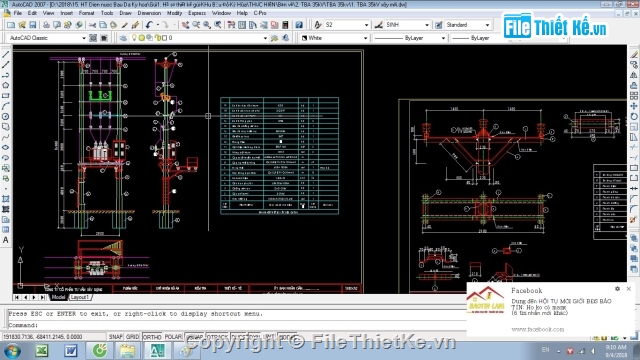Toggle POLAR tracking in status bar
The image size is (640, 360).
pyautogui.click(x=173, y=337)
